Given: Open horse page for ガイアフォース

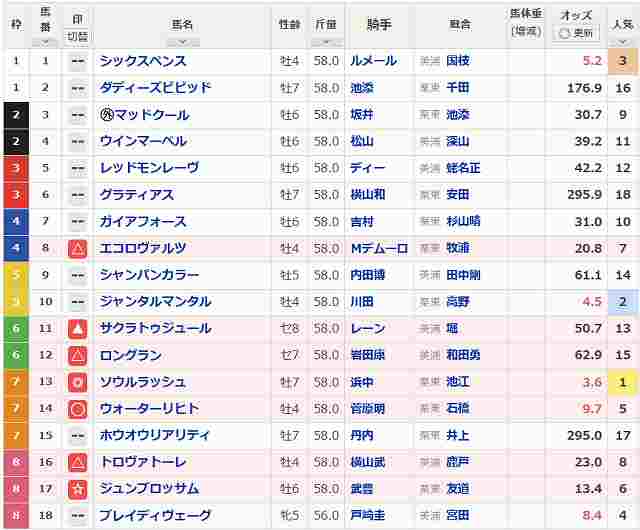Looking at the screenshot, I should point(143,222).
